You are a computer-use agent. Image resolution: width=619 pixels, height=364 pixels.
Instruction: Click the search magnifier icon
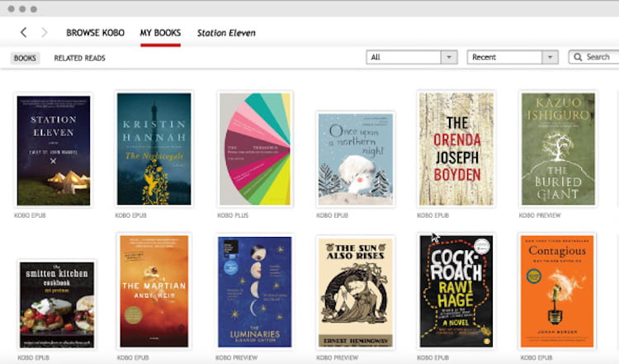[x=578, y=57]
